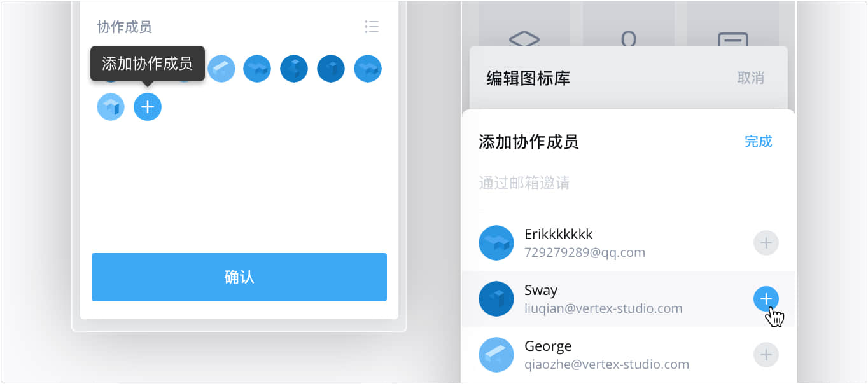Click the list view icon beside 协作成员
This screenshot has height=384, width=868.
pos(372,27)
